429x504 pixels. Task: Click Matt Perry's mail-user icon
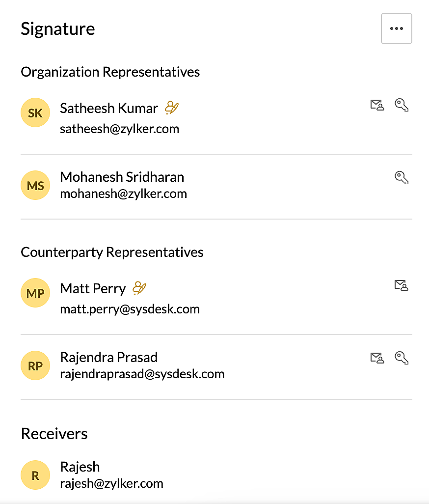pyautogui.click(x=402, y=285)
